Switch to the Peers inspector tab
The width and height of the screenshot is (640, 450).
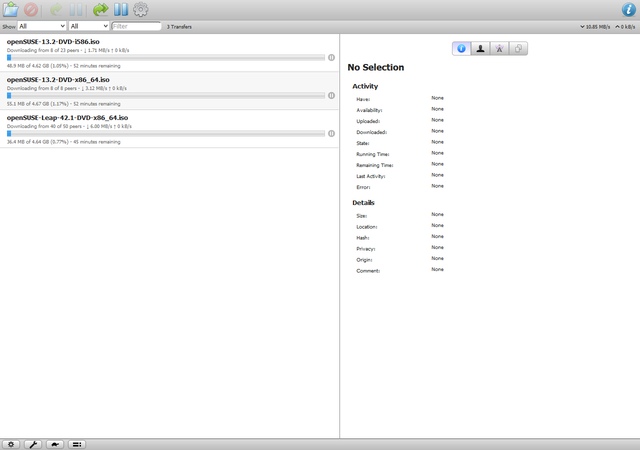click(x=480, y=49)
